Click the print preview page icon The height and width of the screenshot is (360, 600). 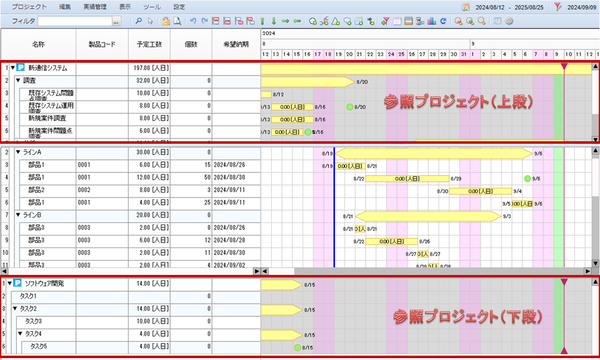[x=177, y=21]
